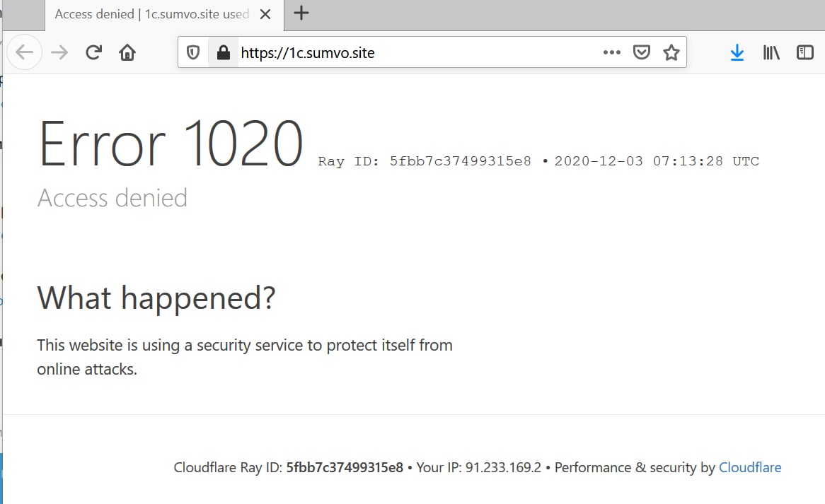Viewport: 825px width, 504px height.
Task: Open the tracking protection shield panel
Action: [193, 52]
